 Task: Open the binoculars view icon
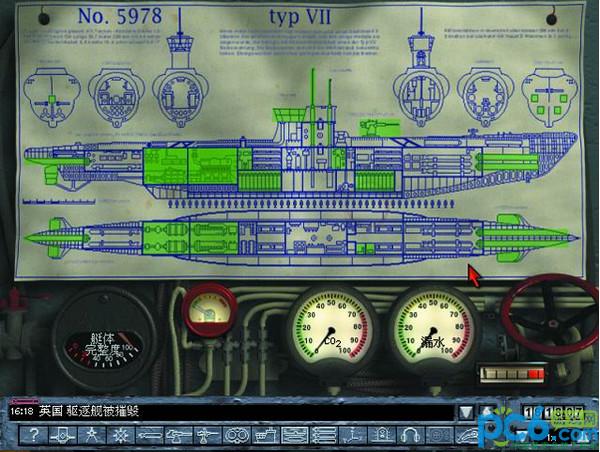coord(237,436)
